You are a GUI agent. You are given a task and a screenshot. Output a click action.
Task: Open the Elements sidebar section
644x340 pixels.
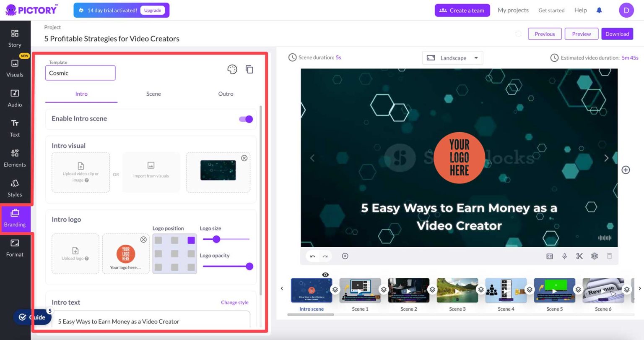[x=15, y=158]
